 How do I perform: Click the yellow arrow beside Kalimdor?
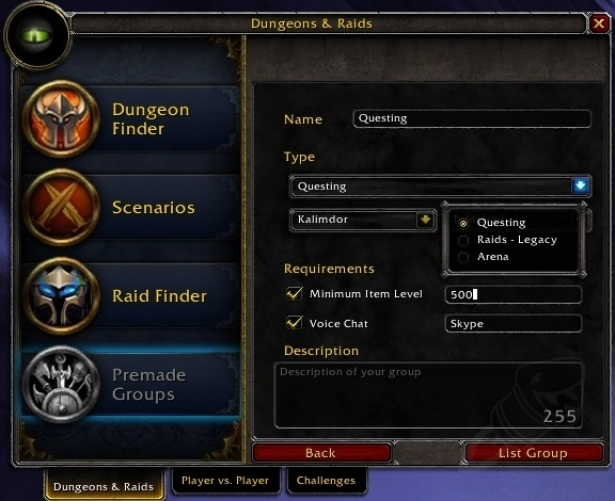[425, 219]
